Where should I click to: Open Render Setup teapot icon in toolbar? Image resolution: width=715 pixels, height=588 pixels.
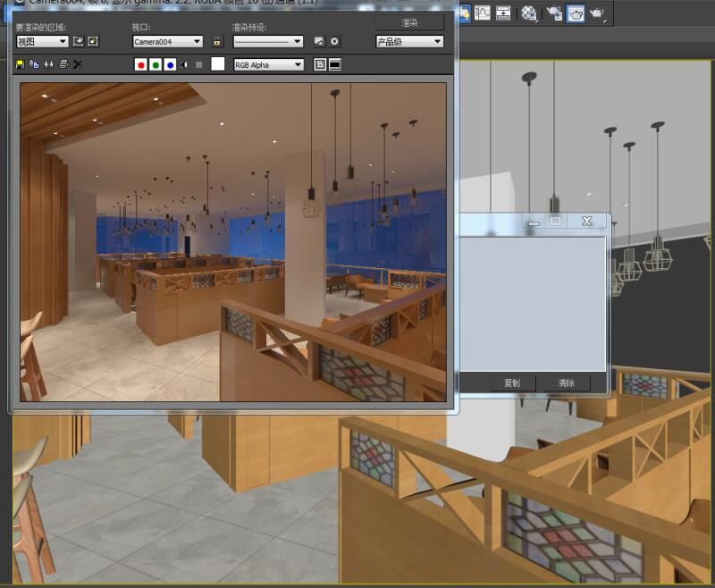click(x=555, y=13)
